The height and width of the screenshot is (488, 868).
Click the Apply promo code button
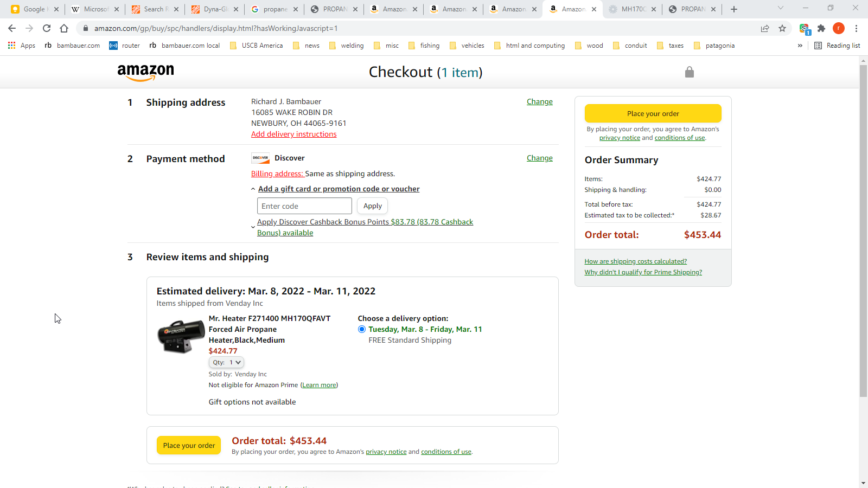point(372,206)
